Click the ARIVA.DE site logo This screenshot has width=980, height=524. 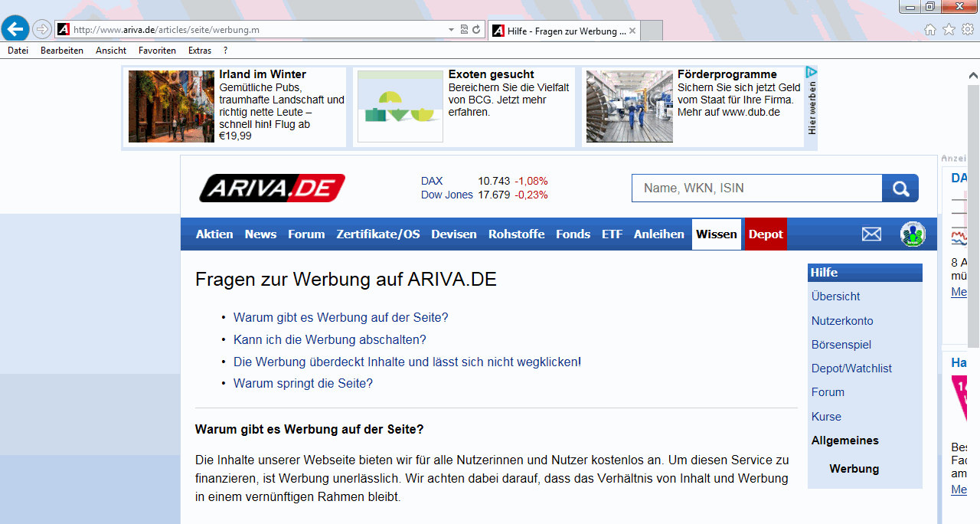click(272, 188)
